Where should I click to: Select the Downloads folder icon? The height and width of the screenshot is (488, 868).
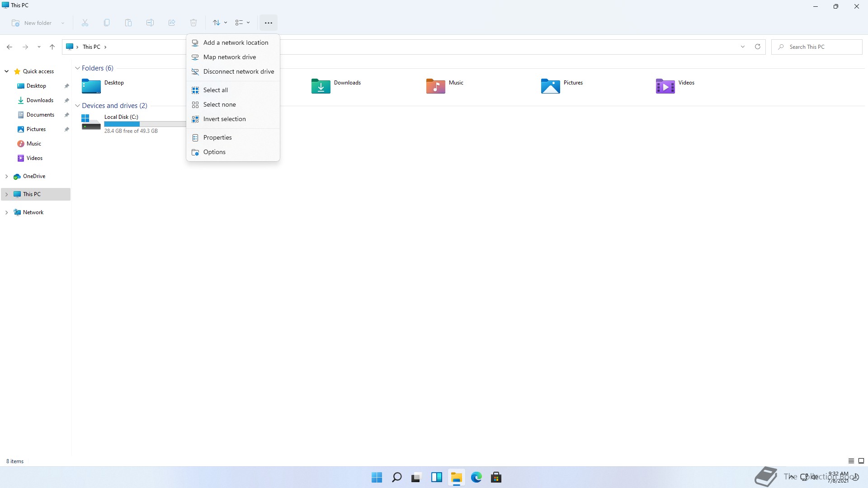click(321, 86)
